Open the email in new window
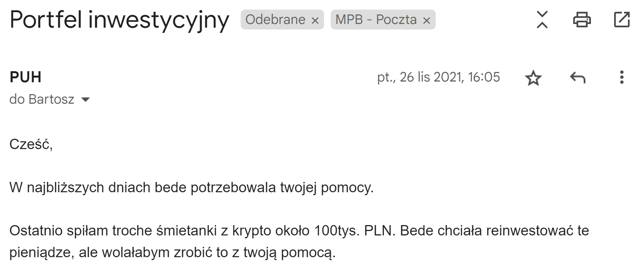The height and width of the screenshot is (276, 644). tap(622, 20)
